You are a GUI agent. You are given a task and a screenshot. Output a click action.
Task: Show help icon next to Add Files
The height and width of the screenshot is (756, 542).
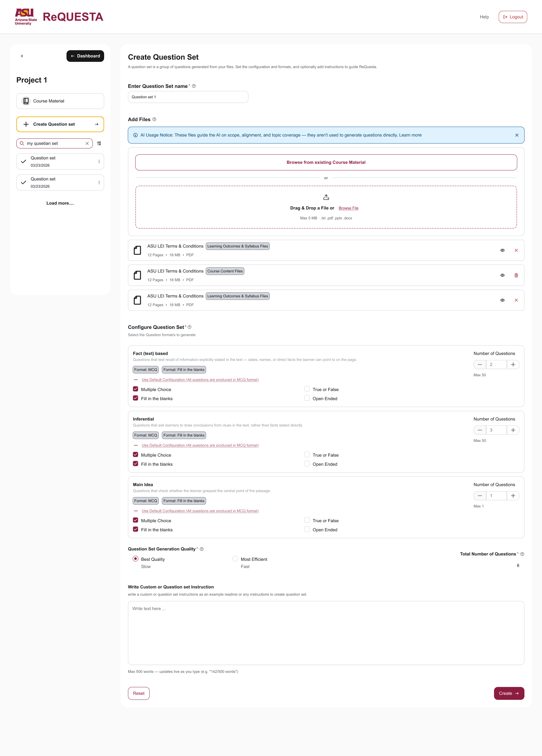tap(154, 119)
